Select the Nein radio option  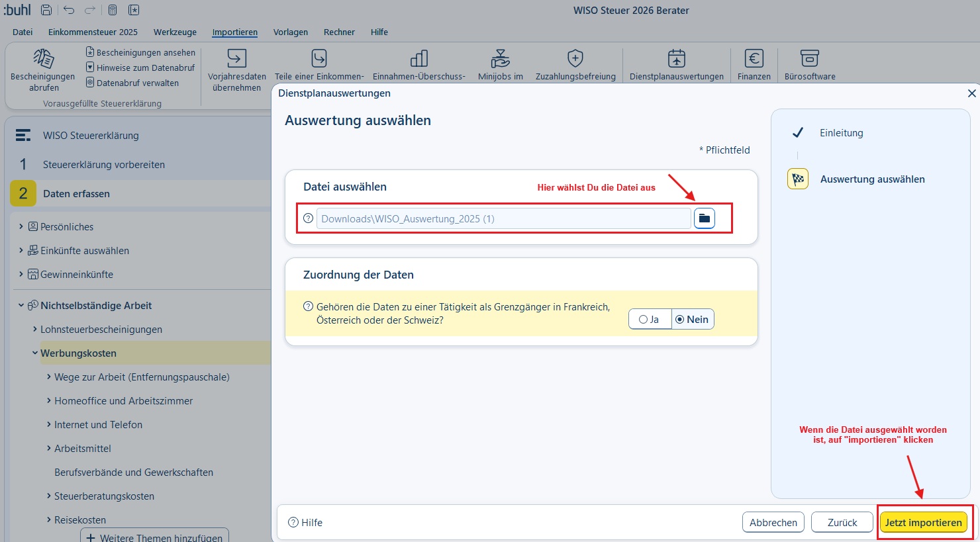pyautogui.click(x=692, y=319)
